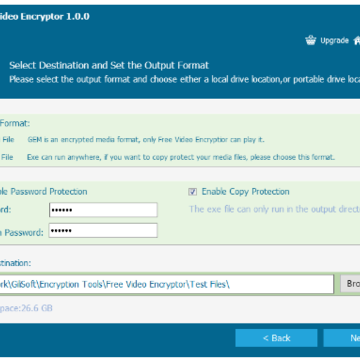Open the Upgrade link
Viewport: 360px width, 360px height.
[334, 40]
